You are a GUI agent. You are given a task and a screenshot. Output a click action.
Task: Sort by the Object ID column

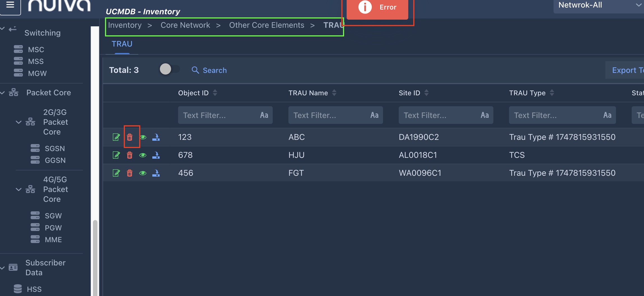point(215,93)
